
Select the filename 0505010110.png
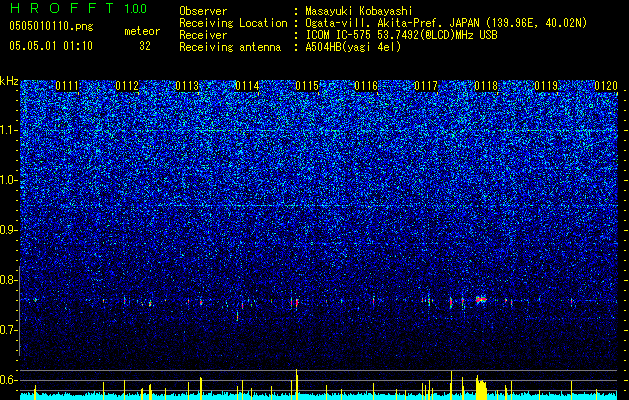pyautogui.click(x=51, y=26)
